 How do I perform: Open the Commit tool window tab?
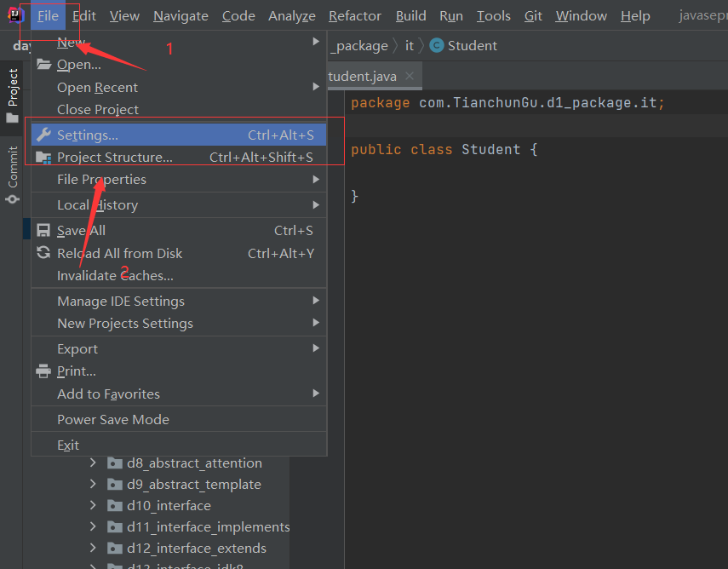(x=13, y=174)
